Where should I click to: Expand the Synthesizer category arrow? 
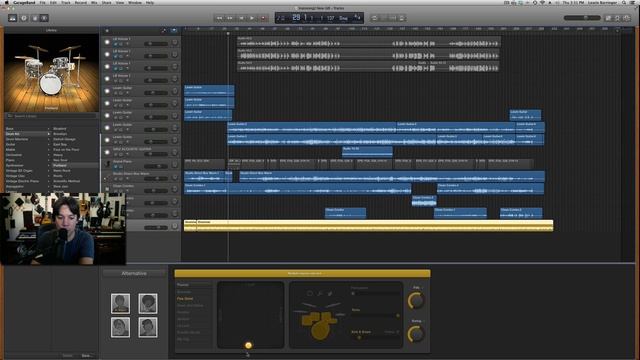(x=49, y=166)
